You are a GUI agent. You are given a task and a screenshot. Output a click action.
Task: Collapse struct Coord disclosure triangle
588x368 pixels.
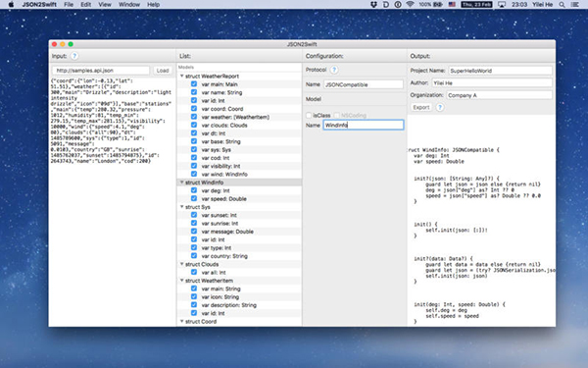click(x=182, y=322)
